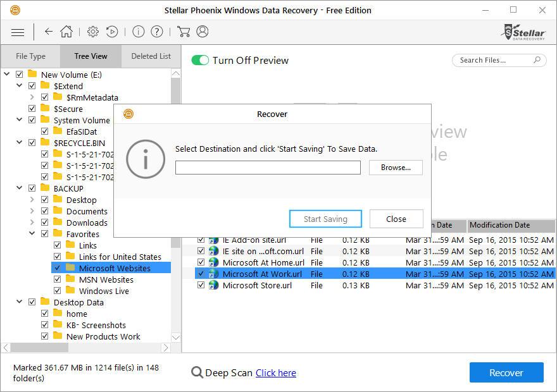Focus the destination path input field
The image size is (557, 392).
click(268, 168)
